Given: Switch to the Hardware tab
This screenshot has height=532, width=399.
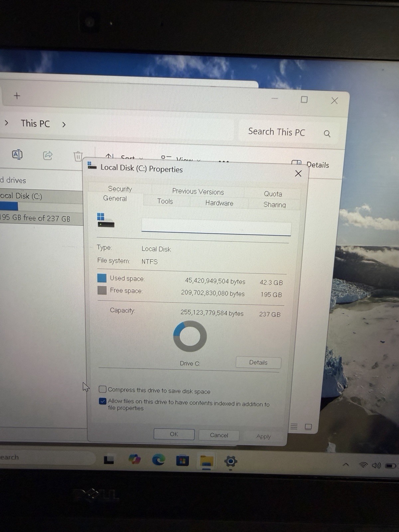Looking at the screenshot, I should pyautogui.click(x=219, y=203).
